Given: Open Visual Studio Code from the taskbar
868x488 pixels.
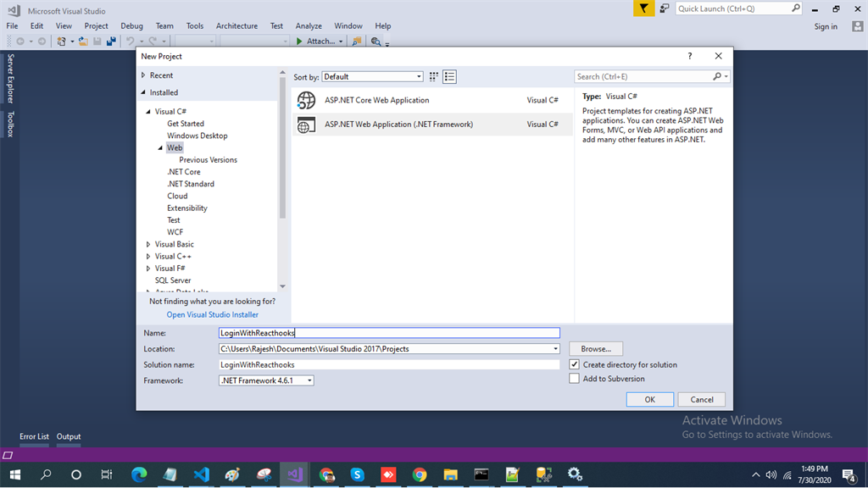Looking at the screenshot, I should click(x=202, y=474).
